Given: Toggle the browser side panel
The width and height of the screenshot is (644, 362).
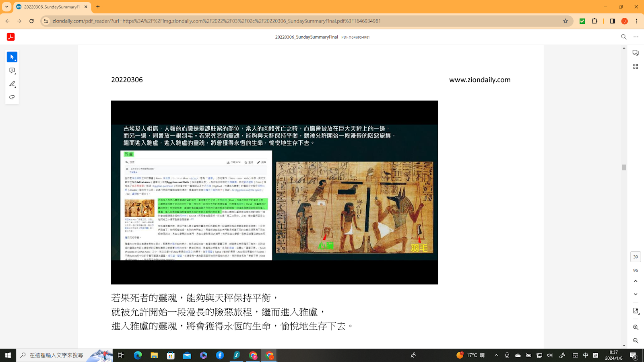Looking at the screenshot, I should point(612,21).
